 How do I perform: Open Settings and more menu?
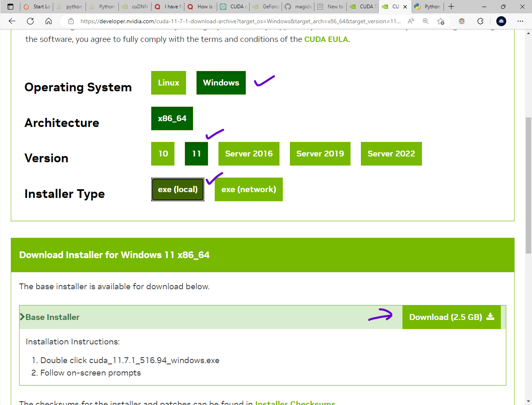[520, 21]
